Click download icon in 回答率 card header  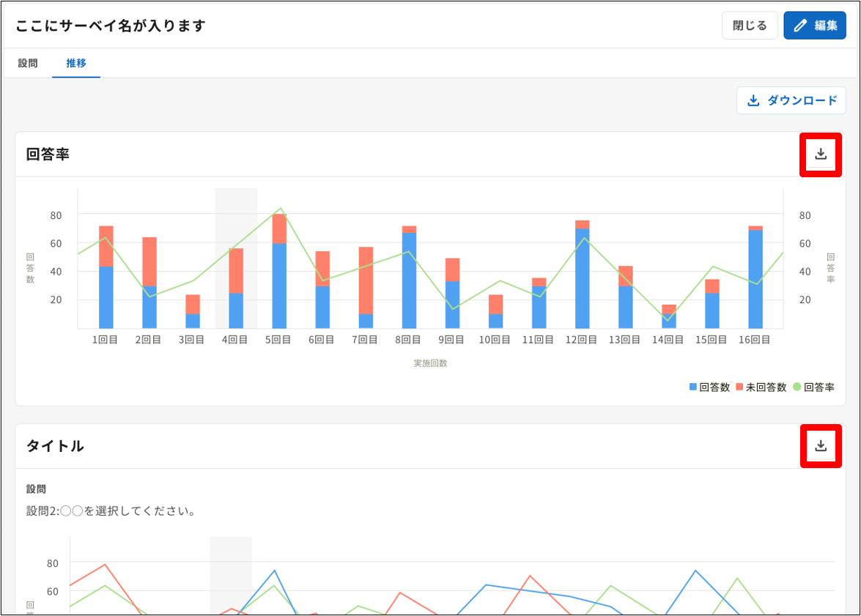(821, 155)
